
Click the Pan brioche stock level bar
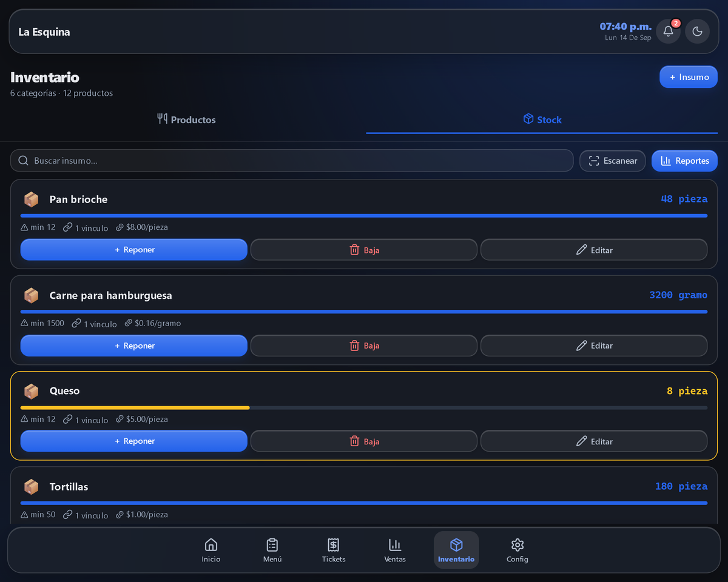pos(364,216)
